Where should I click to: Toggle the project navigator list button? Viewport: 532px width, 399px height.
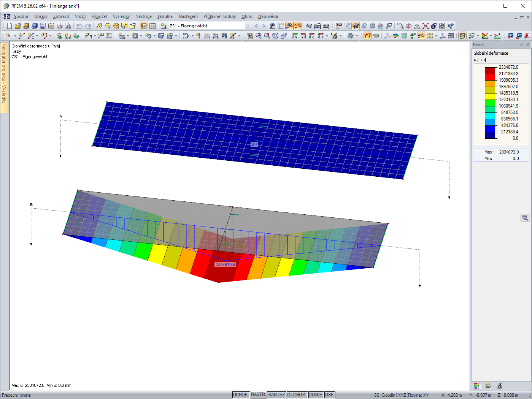pyautogui.click(x=144, y=26)
